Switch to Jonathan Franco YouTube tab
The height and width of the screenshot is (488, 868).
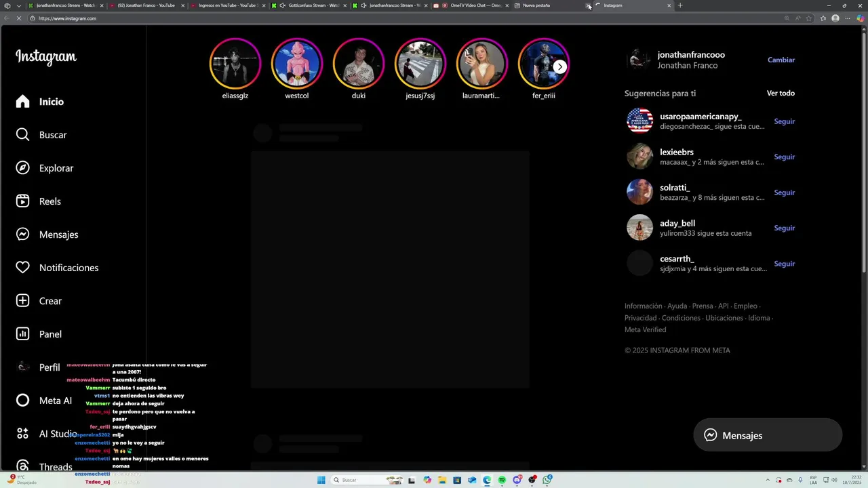146,5
